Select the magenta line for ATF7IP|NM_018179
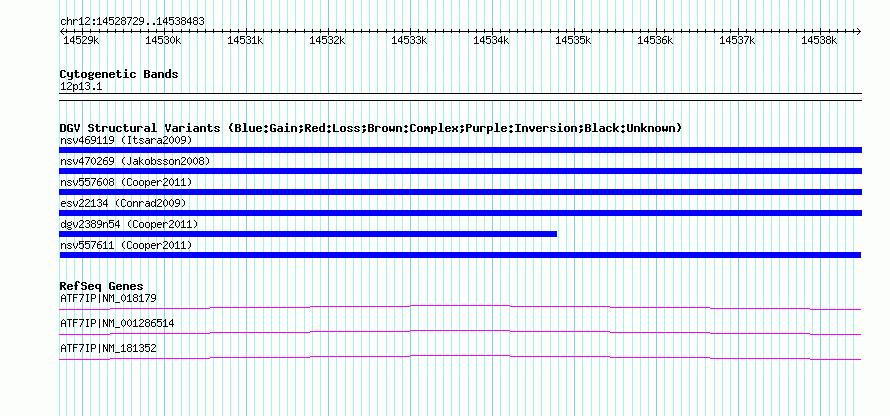The width and height of the screenshot is (890, 416). click(x=460, y=308)
